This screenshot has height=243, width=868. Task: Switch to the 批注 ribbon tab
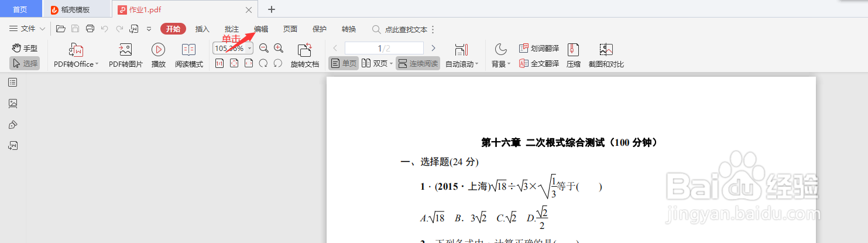tap(232, 29)
